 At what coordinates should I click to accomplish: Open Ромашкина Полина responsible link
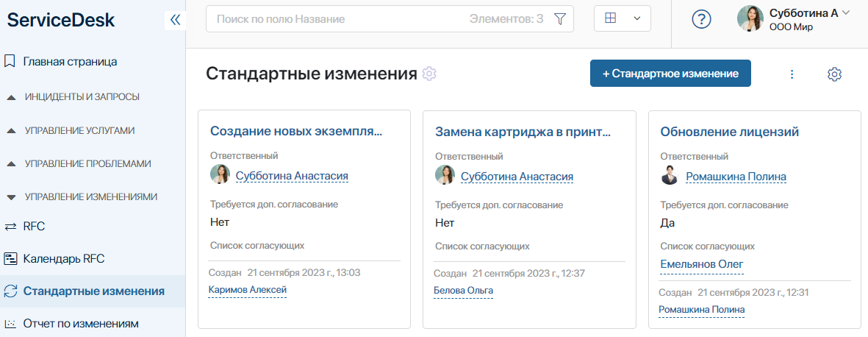click(x=736, y=177)
